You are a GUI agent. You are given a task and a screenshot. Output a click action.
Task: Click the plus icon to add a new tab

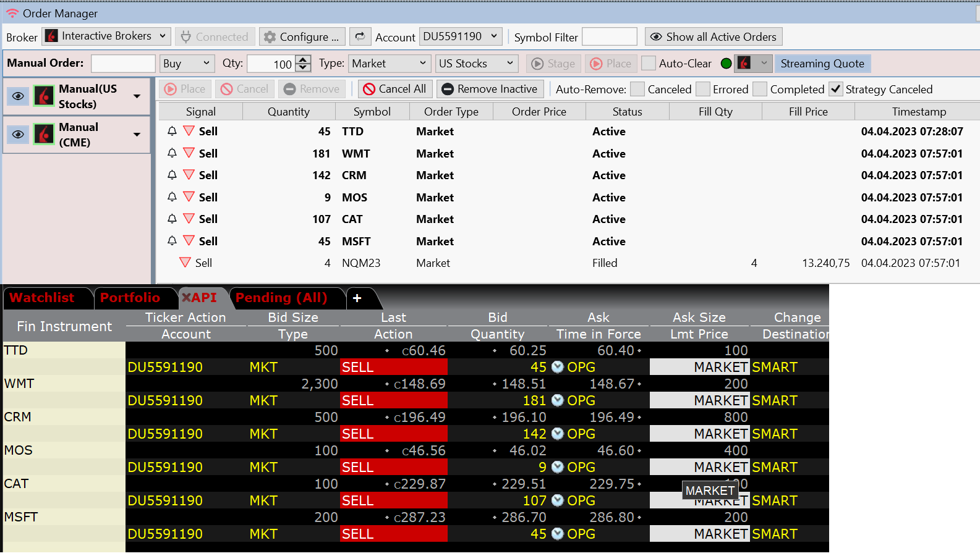coord(357,298)
